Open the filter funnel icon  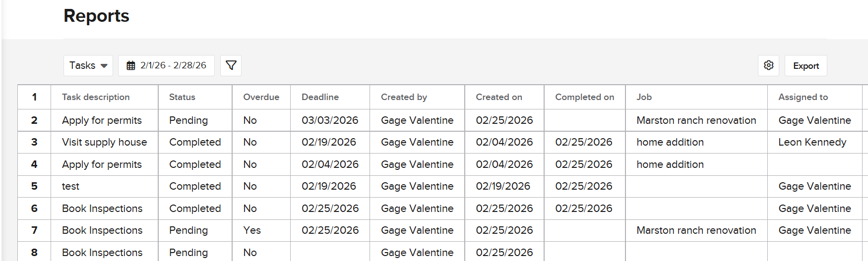[231, 65]
